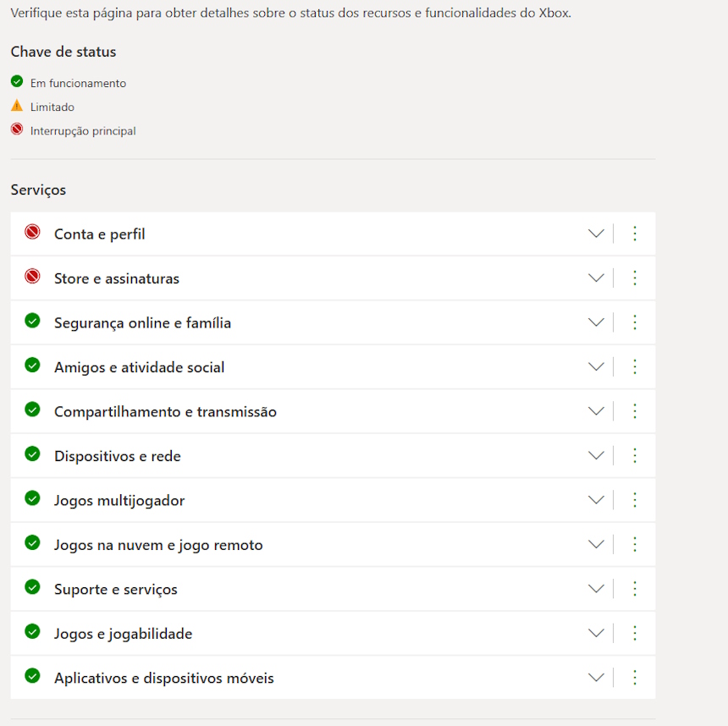Select the Jogos e jogabilidade label
Image resolution: width=728 pixels, height=726 pixels.
click(x=123, y=634)
